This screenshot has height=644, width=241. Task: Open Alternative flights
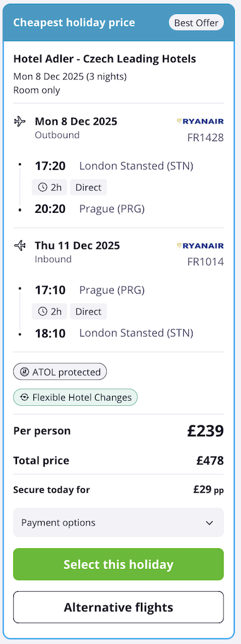(118, 607)
